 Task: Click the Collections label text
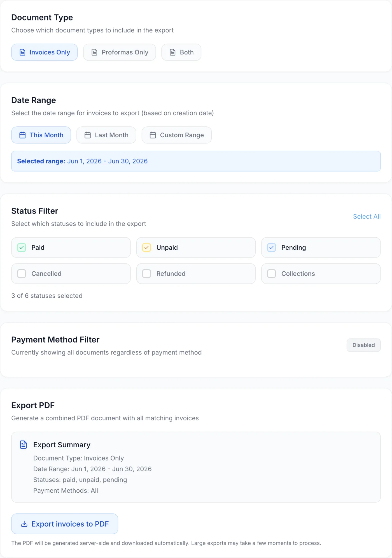(x=298, y=274)
